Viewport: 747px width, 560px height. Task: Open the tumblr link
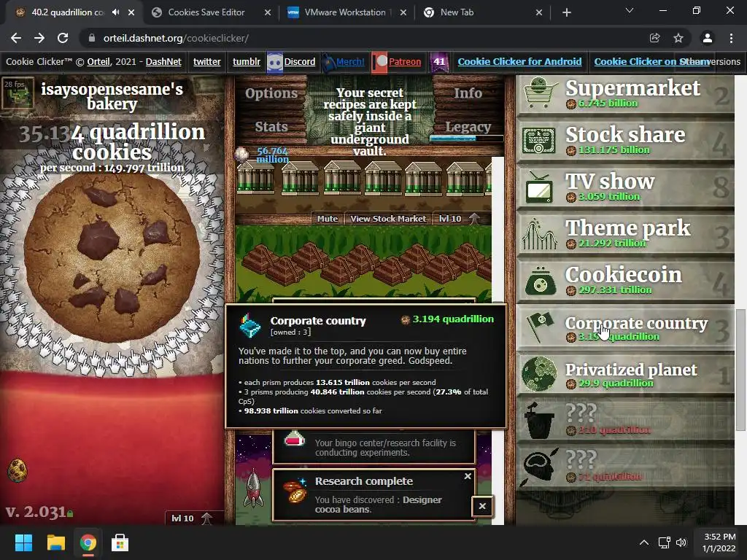tap(247, 61)
